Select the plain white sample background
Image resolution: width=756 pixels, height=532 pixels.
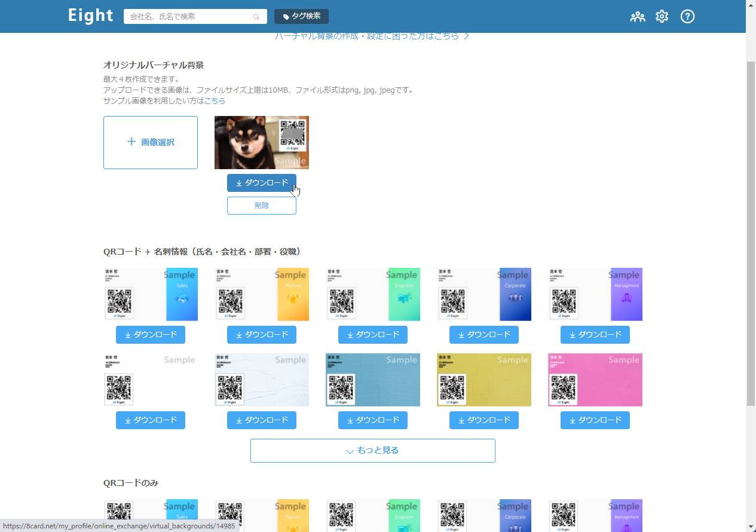(151, 380)
